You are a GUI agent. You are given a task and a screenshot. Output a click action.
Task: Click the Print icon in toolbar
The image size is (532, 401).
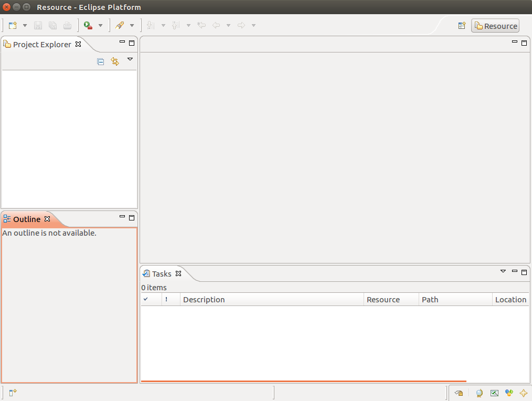(68, 26)
